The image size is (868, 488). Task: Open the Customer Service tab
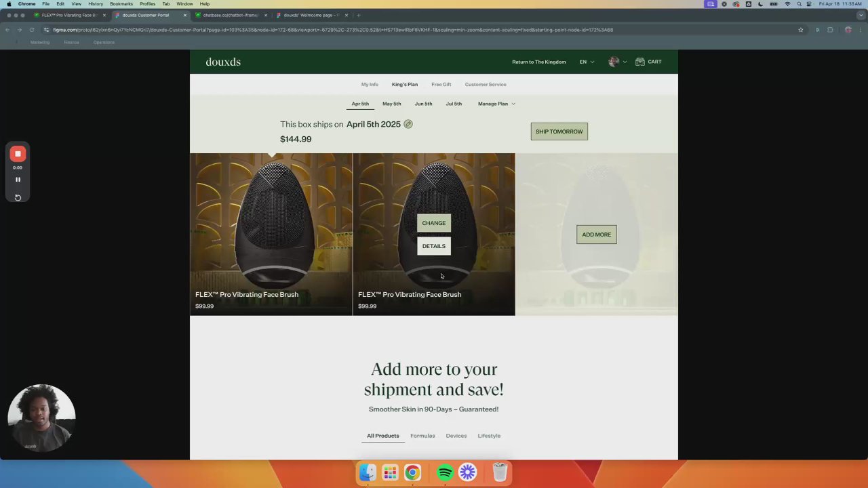click(486, 85)
